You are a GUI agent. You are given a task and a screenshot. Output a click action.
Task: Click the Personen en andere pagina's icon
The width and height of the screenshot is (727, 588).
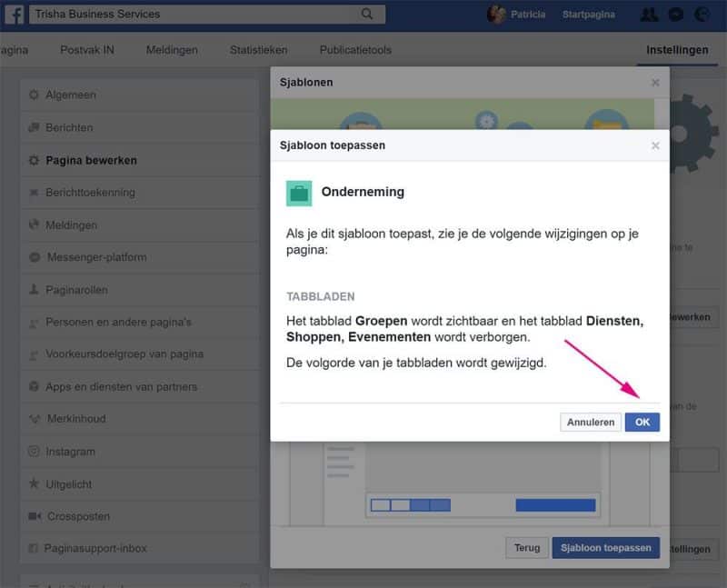pyautogui.click(x=34, y=323)
